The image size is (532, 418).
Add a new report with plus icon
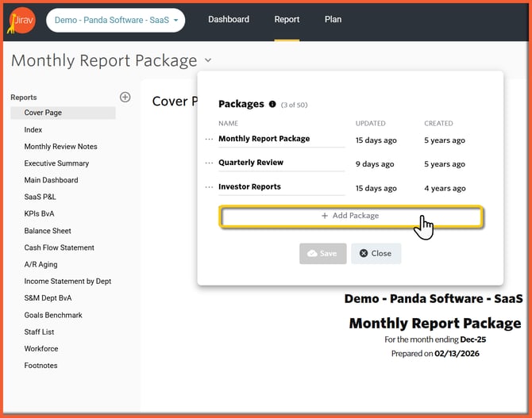(125, 97)
